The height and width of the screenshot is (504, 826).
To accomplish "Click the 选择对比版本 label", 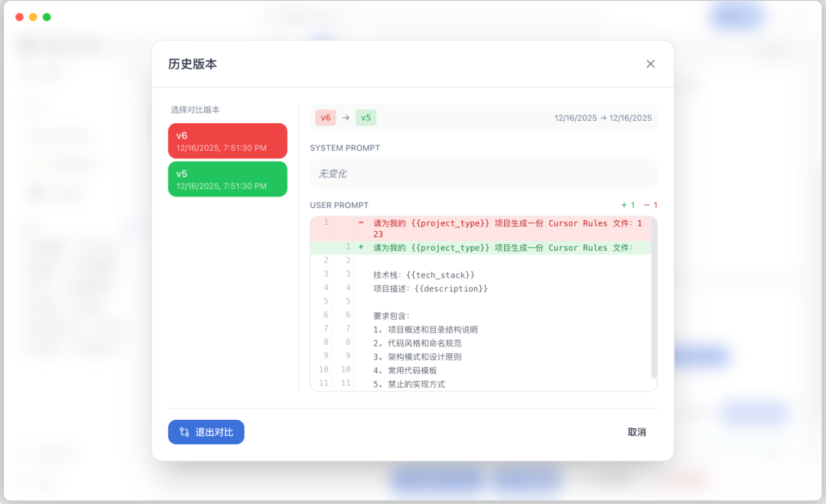I will 195,109.
